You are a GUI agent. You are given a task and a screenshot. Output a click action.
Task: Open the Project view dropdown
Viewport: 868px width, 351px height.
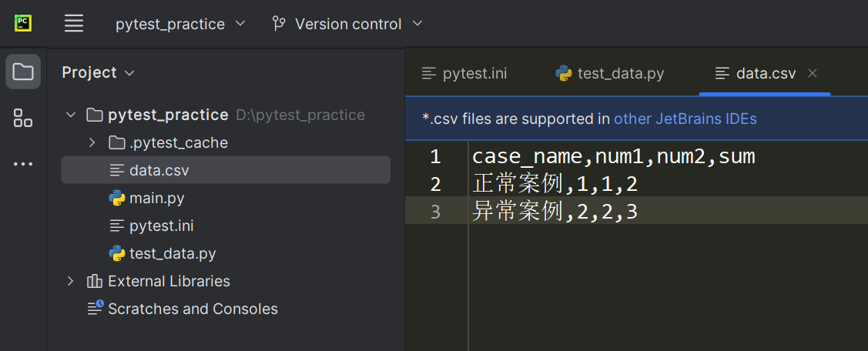coord(98,72)
